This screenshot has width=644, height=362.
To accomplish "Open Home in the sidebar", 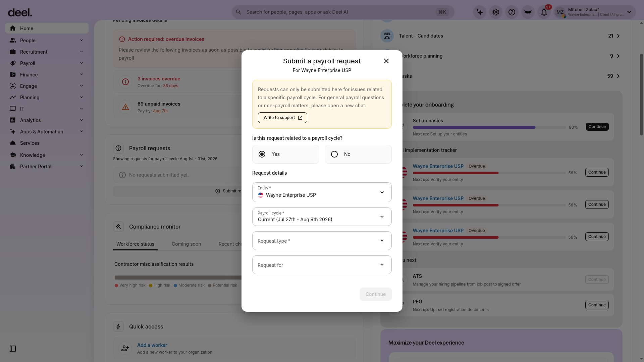I will (47, 28).
